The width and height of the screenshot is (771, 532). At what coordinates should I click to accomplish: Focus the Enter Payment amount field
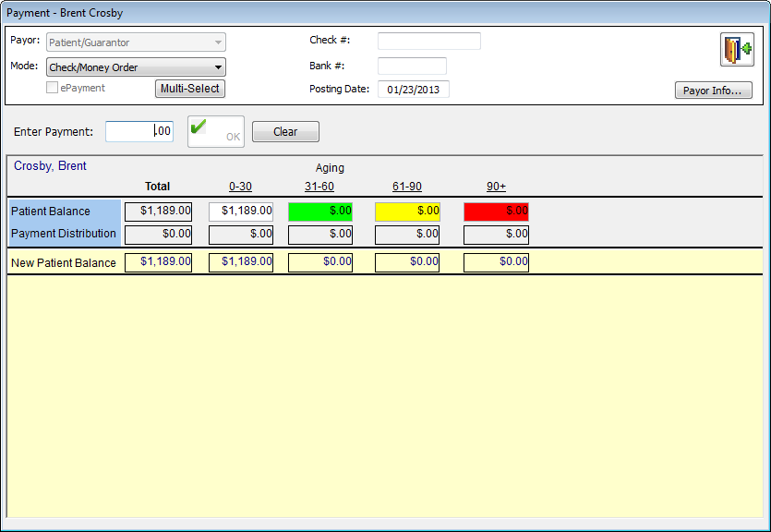139,131
